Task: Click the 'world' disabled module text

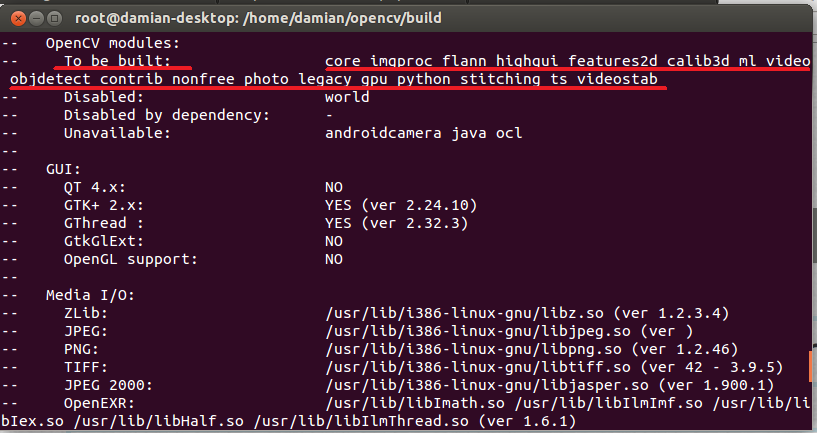Action: click(x=347, y=97)
